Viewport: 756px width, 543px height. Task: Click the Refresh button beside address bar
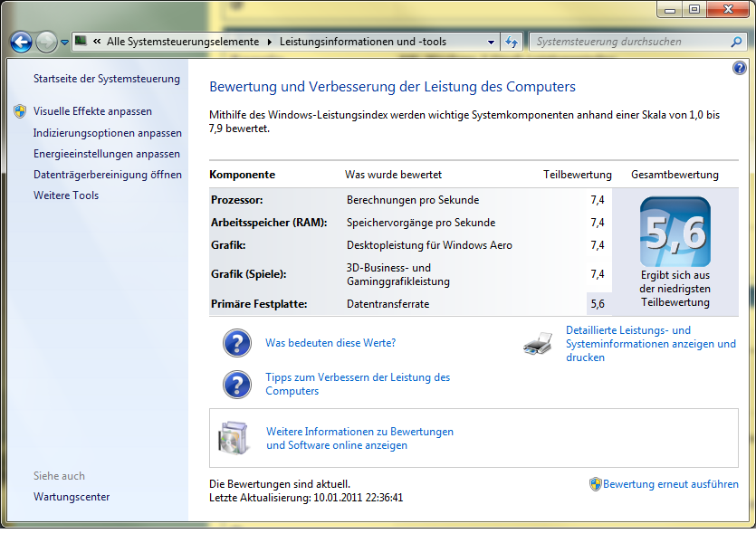(x=512, y=42)
